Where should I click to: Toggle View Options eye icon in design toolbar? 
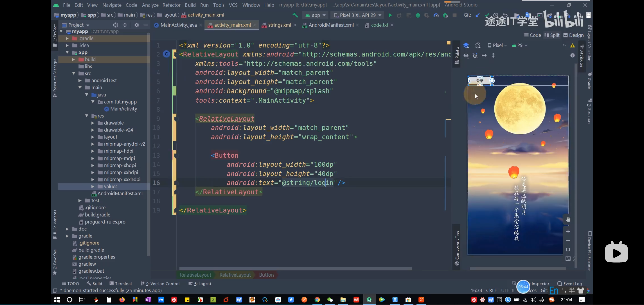point(466,56)
